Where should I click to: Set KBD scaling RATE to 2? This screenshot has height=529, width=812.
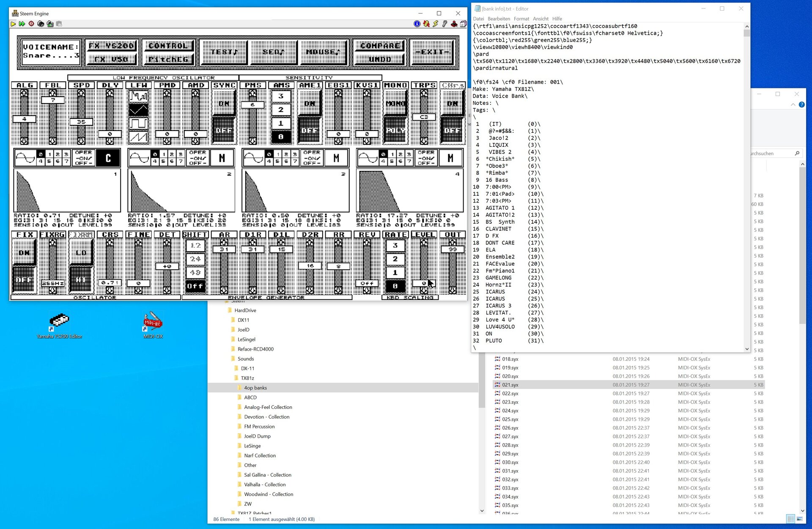395,259
